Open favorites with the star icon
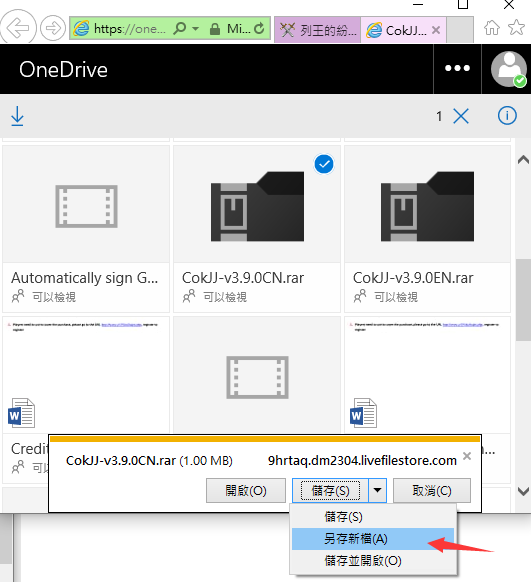 [x=517, y=27]
